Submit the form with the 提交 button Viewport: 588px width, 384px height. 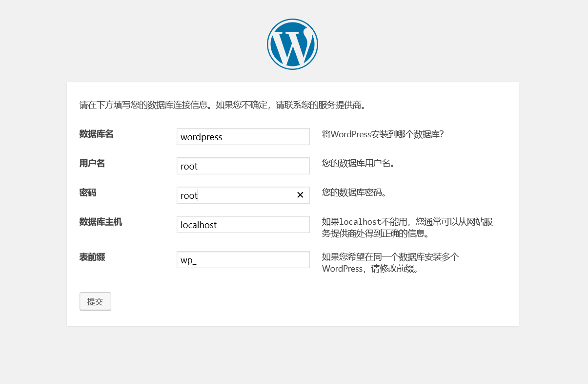(x=95, y=301)
